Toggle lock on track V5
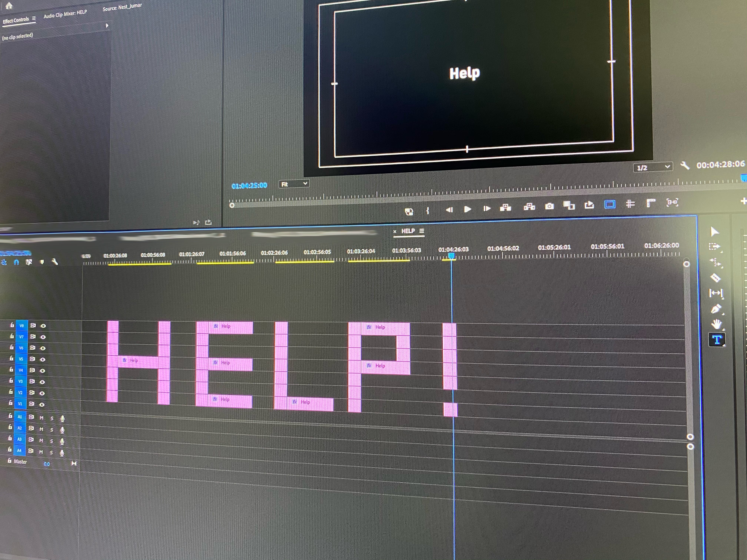The image size is (747, 560). point(11,358)
